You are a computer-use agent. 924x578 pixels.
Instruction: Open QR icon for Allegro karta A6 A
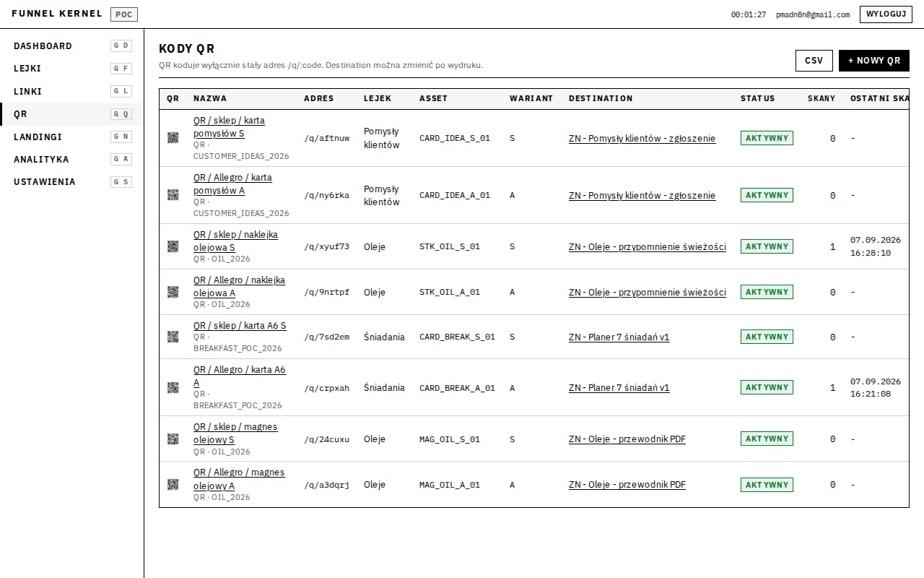(173, 387)
